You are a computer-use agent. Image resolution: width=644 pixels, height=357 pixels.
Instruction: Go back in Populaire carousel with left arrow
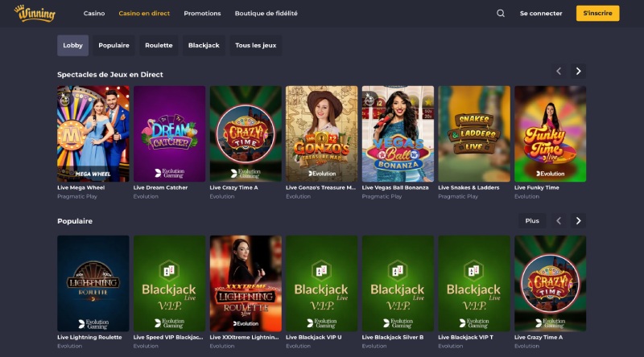tap(559, 221)
